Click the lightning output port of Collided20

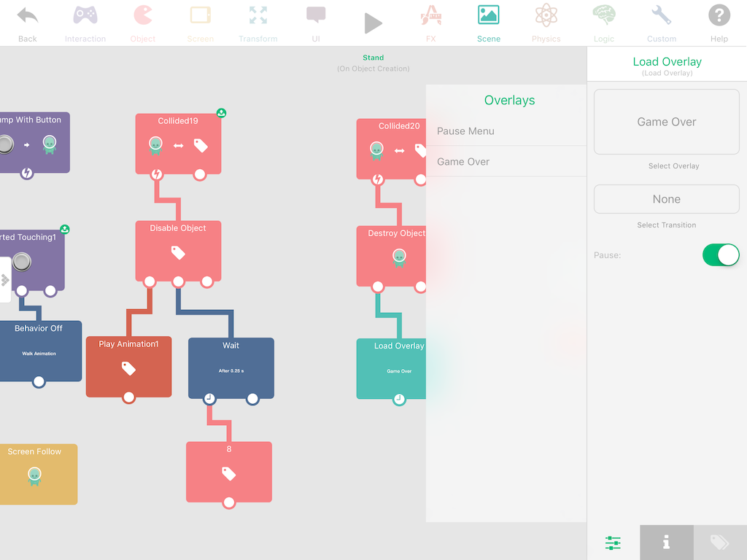coord(378,179)
